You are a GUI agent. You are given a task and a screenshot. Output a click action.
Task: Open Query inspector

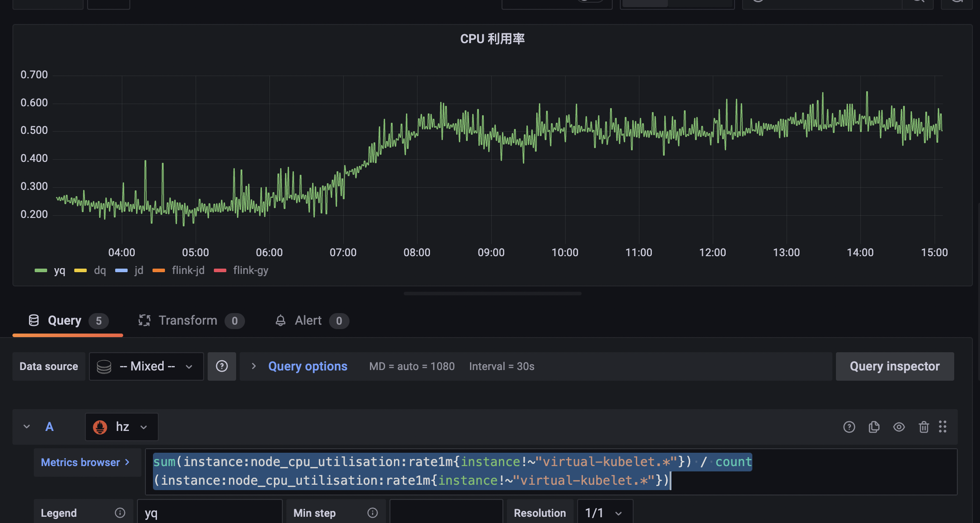pos(895,366)
